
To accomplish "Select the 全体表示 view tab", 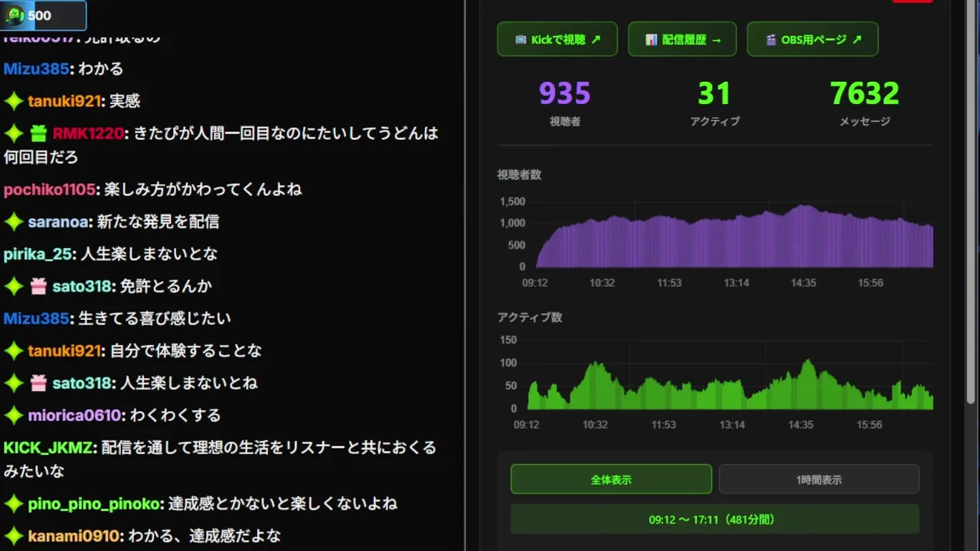I will pyautogui.click(x=611, y=479).
